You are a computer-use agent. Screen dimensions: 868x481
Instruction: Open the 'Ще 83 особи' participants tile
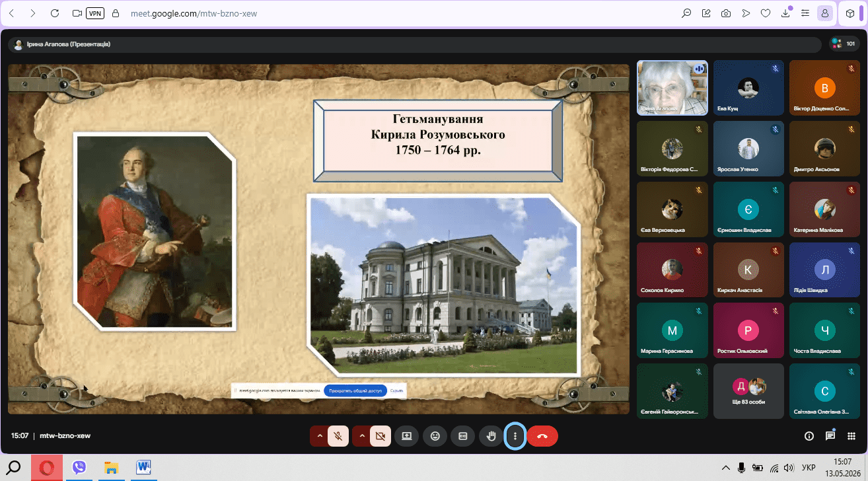tap(748, 391)
